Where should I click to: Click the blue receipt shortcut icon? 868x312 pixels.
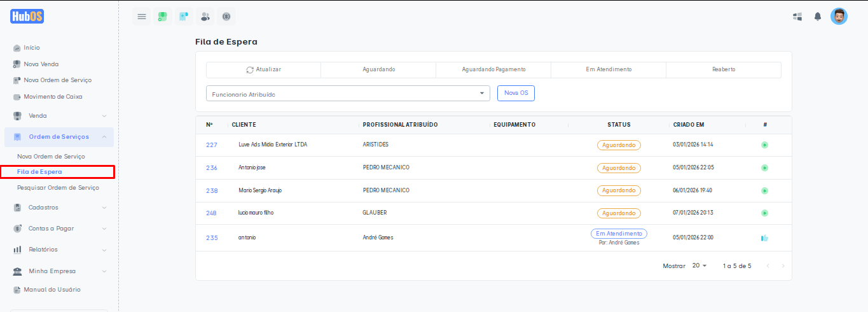click(184, 17)
